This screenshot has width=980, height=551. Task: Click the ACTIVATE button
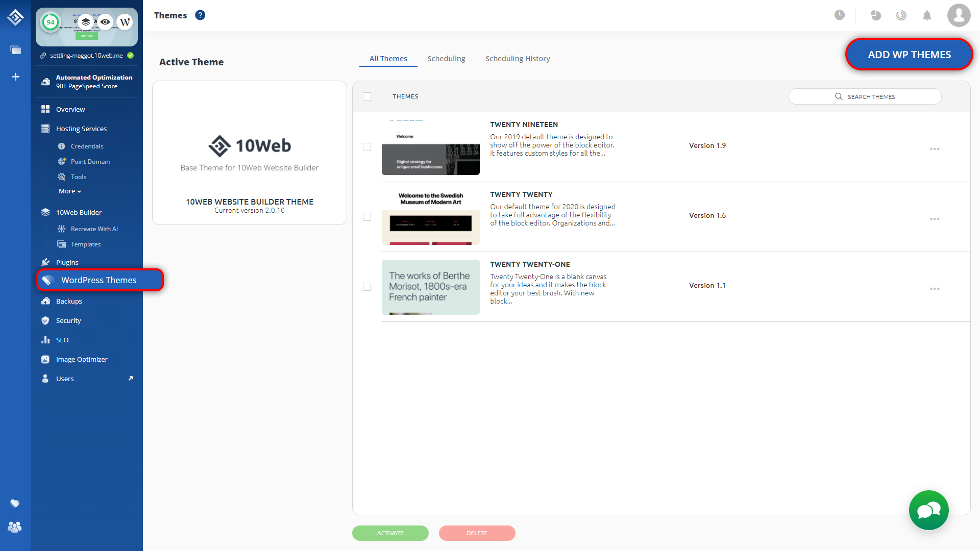tap(390, 533)
